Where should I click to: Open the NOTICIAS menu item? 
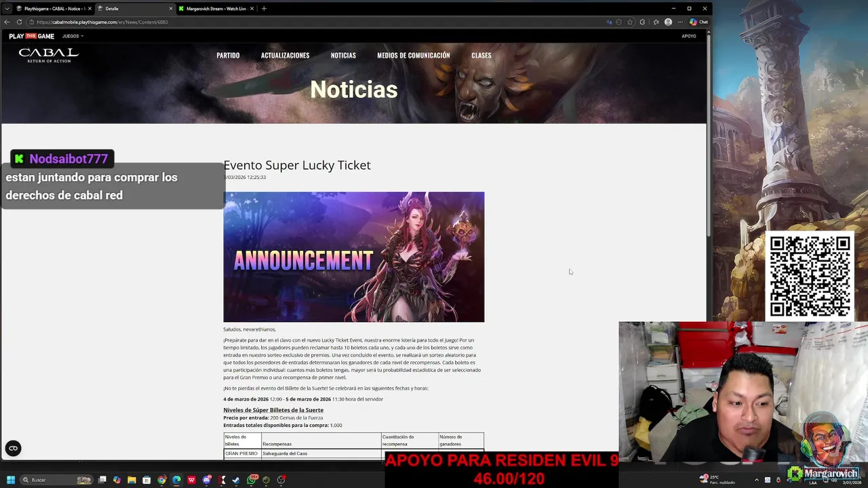tap(343, 56)
